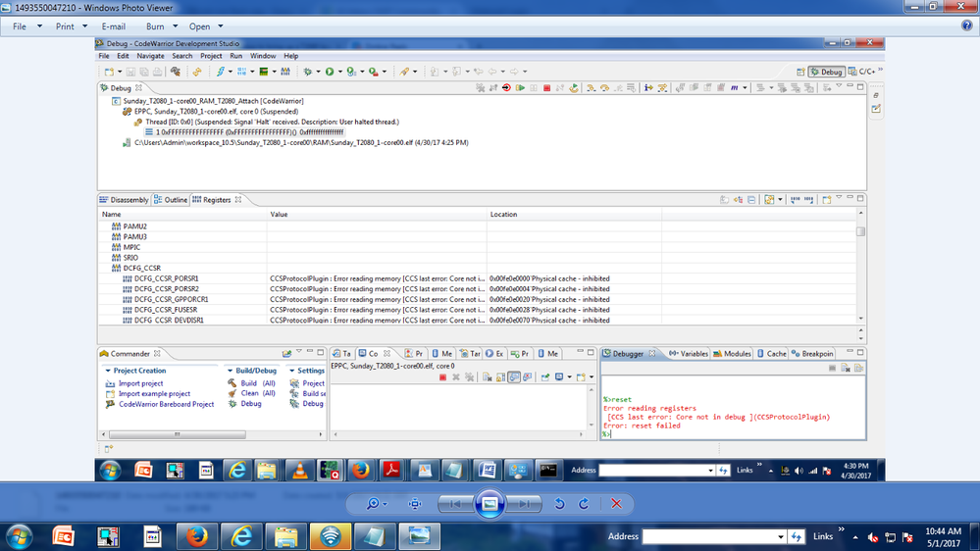
Task: Rotate the photo counterclockwise
Action: pos(559,504)
